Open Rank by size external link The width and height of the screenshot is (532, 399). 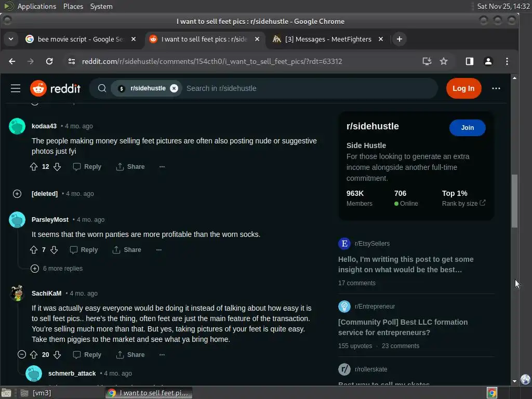463,204
